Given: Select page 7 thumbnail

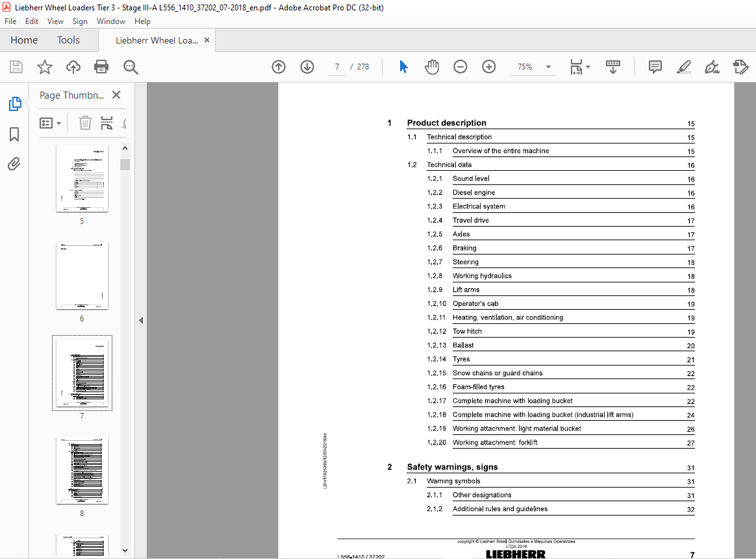Looking at the screenshot, I should (x=82, y=373).
